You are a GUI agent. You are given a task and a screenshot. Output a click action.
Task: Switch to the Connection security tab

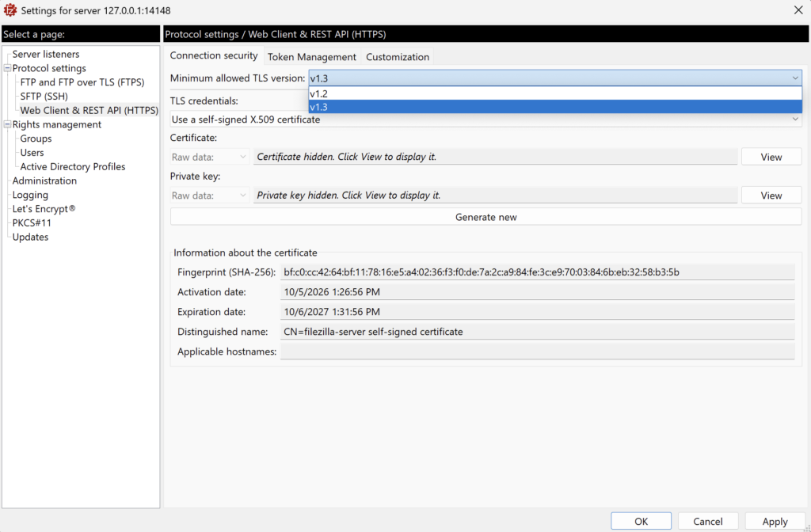(214, 56)
